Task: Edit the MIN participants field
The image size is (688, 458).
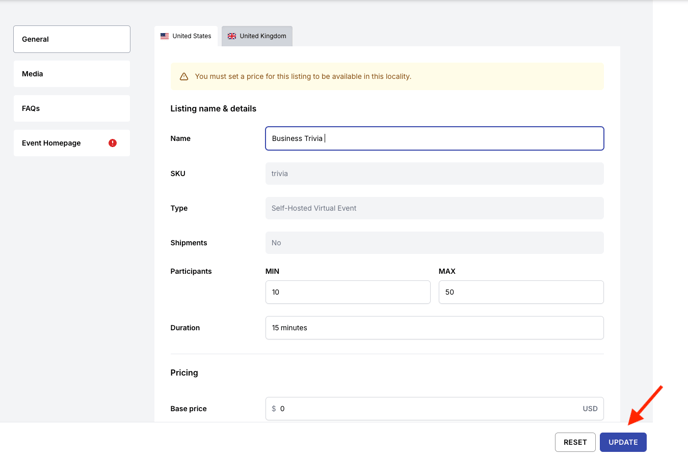Action: tap(348, 292)
